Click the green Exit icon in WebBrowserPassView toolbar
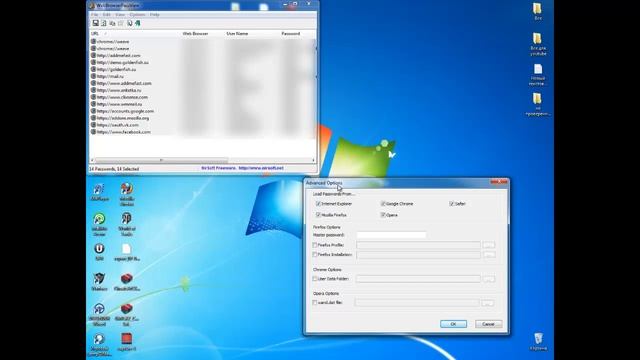Image resolution: width=640 pixels, height=360 pixels. click(138, 23)
